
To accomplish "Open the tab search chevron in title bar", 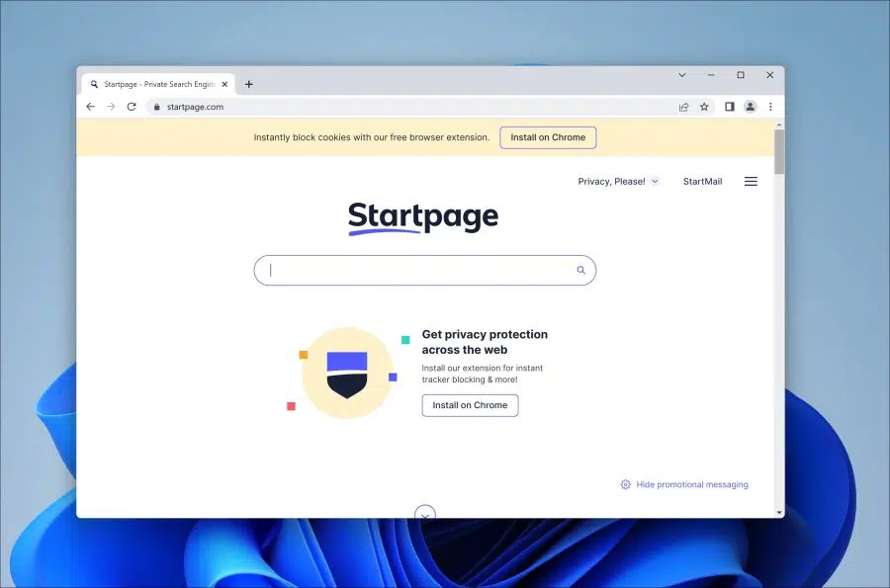I will [682, 75].
